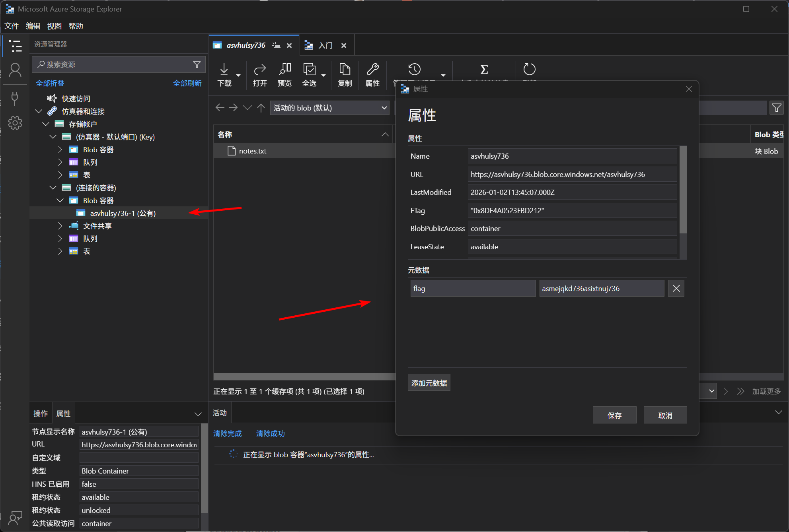The height and width of the screenshot is (532, 789).
Task: Click the 全部刷新 link
Action: 187,83
